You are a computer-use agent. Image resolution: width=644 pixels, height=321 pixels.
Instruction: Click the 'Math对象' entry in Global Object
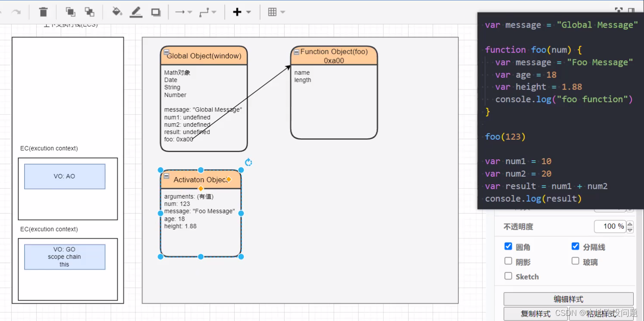pyautogui.click(x=177, y=72)
